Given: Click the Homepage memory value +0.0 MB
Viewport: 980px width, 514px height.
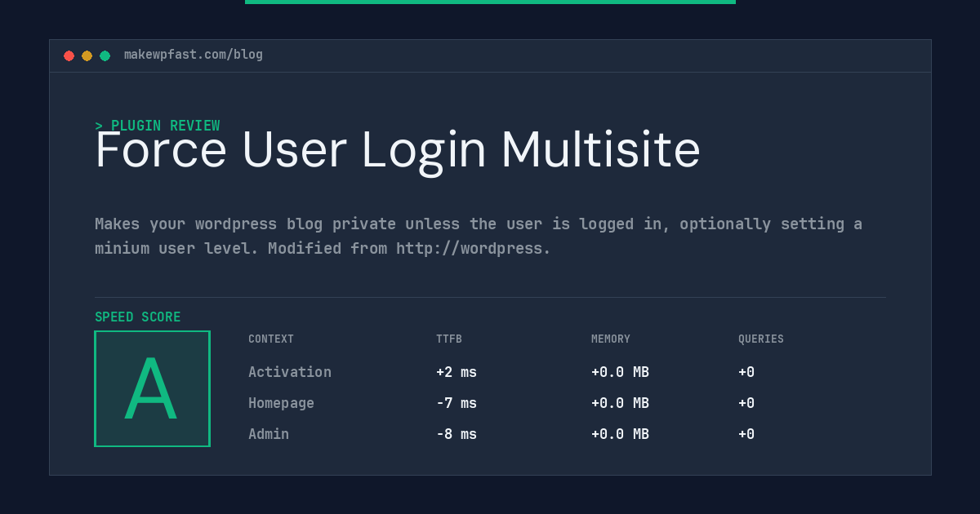Looking at the screenshot, I should point(620,403).
